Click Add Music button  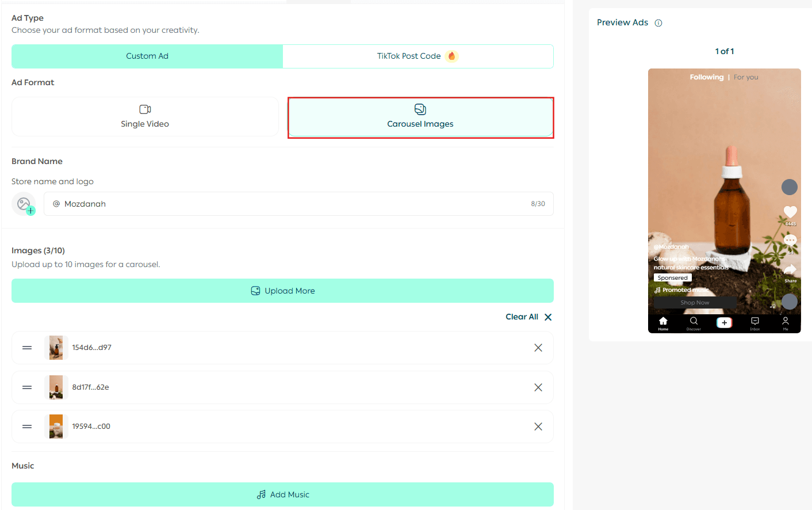(282, 494)
